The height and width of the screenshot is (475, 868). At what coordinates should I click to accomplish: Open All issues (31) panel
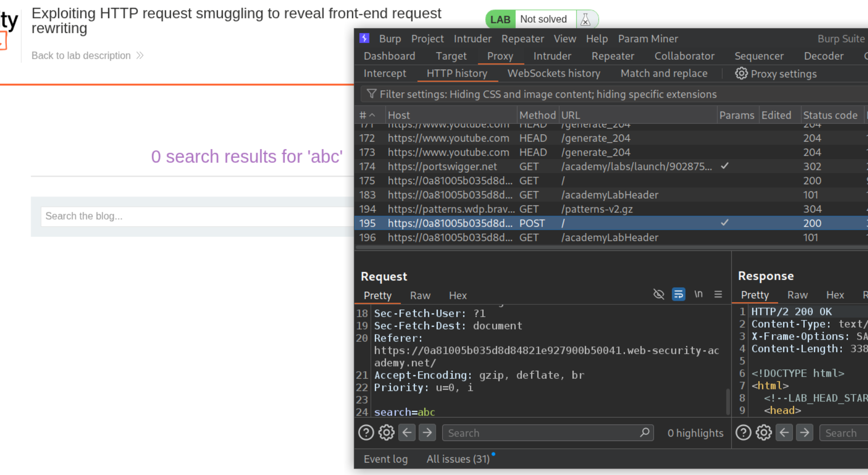tap(458, 459)
